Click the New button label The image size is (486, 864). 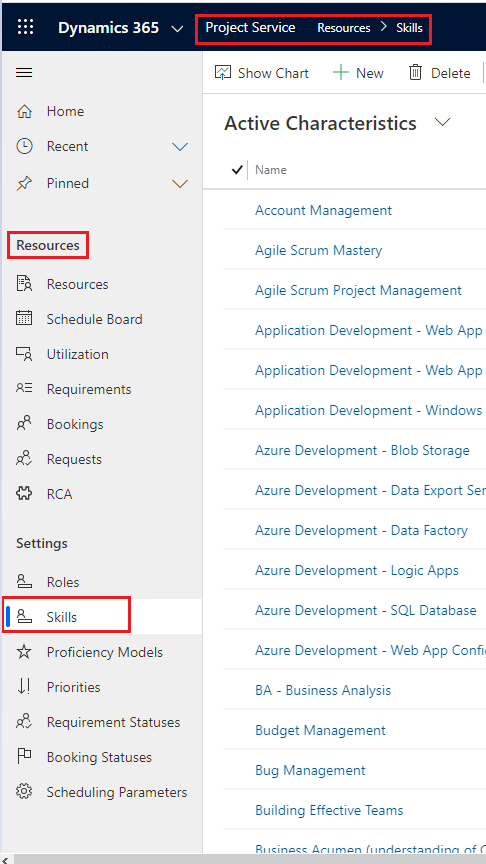coord(370,73)
